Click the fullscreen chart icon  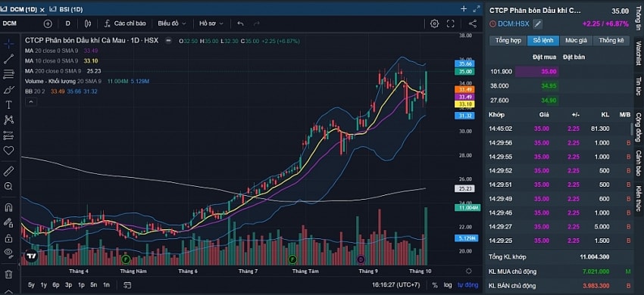(451, 23)
